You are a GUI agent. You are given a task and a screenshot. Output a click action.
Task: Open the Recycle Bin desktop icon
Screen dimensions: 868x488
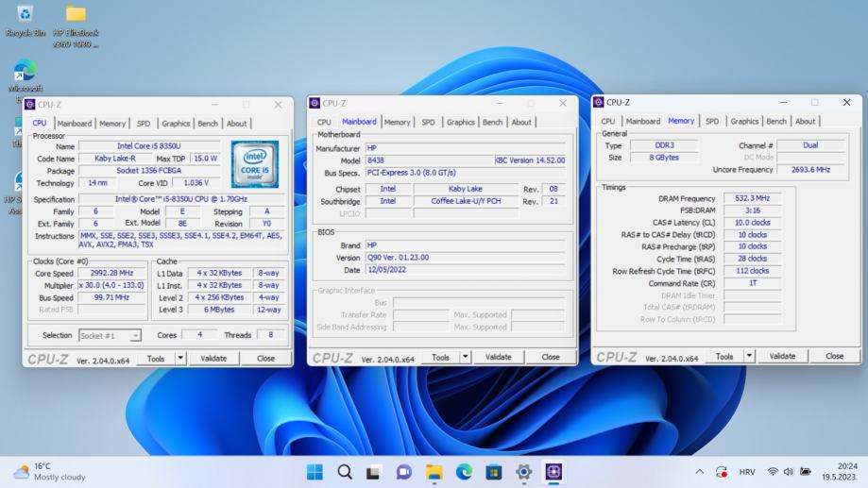point(26,17)
